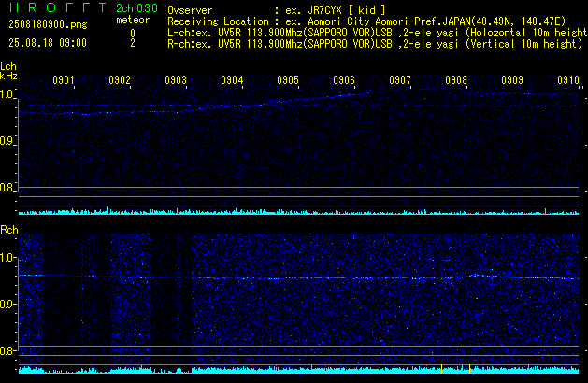Screen dimensions: 588x383
Task: Click the date stamp 25.08.18 09:00
Action: coord(48,43)
